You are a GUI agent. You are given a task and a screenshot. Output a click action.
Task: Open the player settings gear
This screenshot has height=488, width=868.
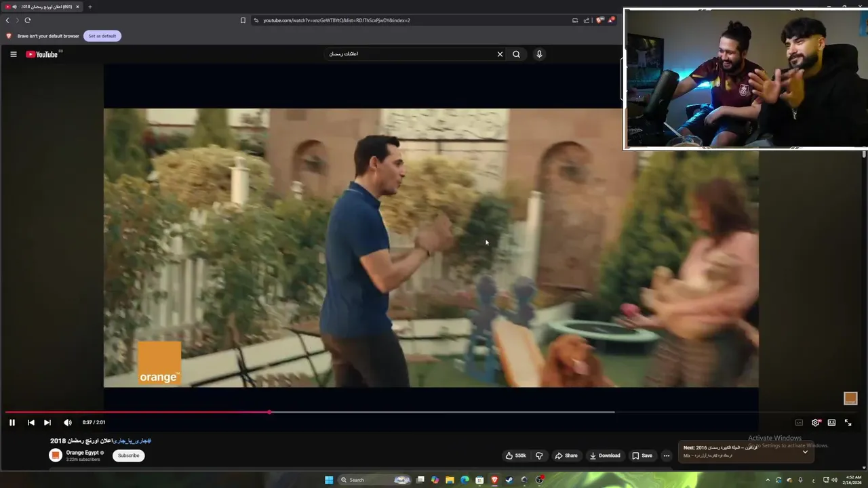coord(816,422)
